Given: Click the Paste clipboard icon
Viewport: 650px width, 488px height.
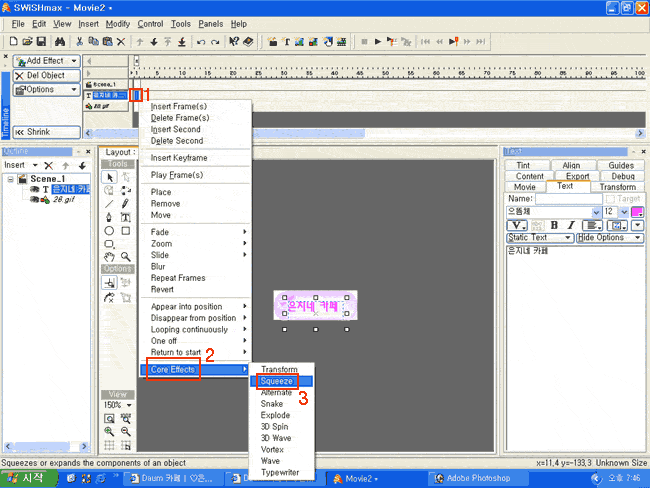Looking at the screenshot, I should pyautogui.click(x=107, y=41).
